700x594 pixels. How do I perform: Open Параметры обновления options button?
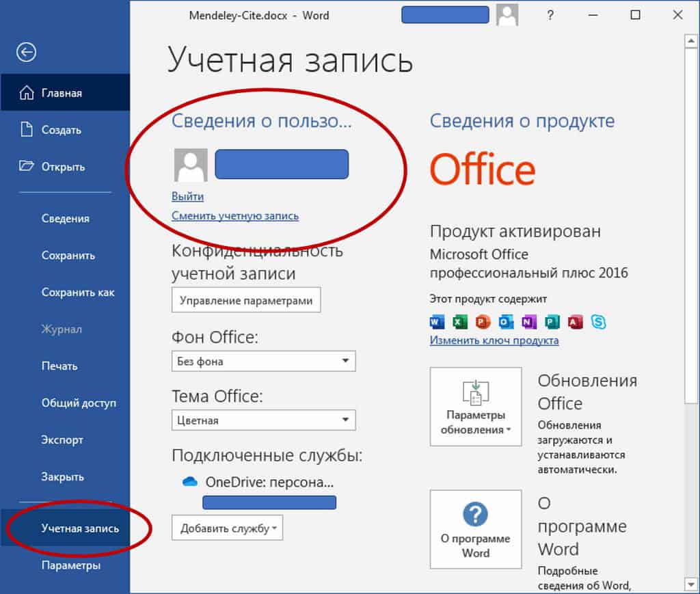point(476,407)
